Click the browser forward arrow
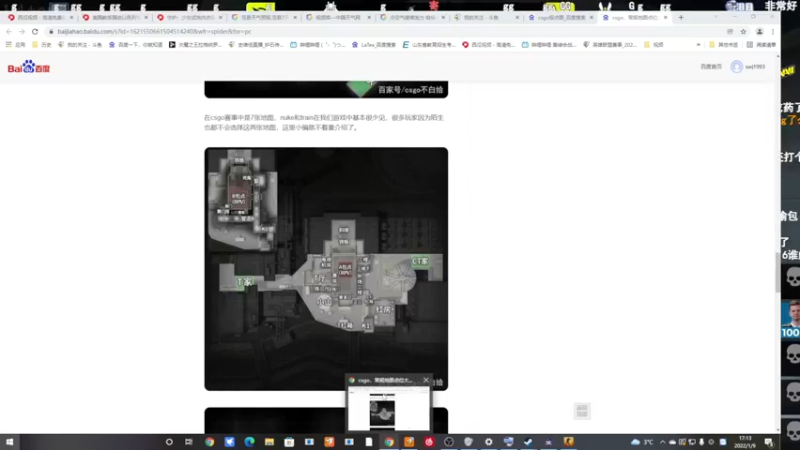Image resolution: width=800 pixels, height=450 pixels. pos(21,32)
